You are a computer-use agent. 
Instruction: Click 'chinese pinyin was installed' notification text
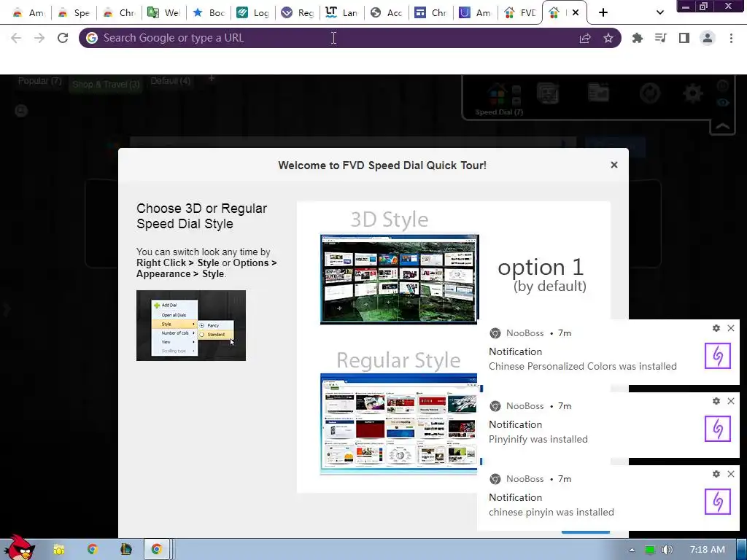(551, 512)
